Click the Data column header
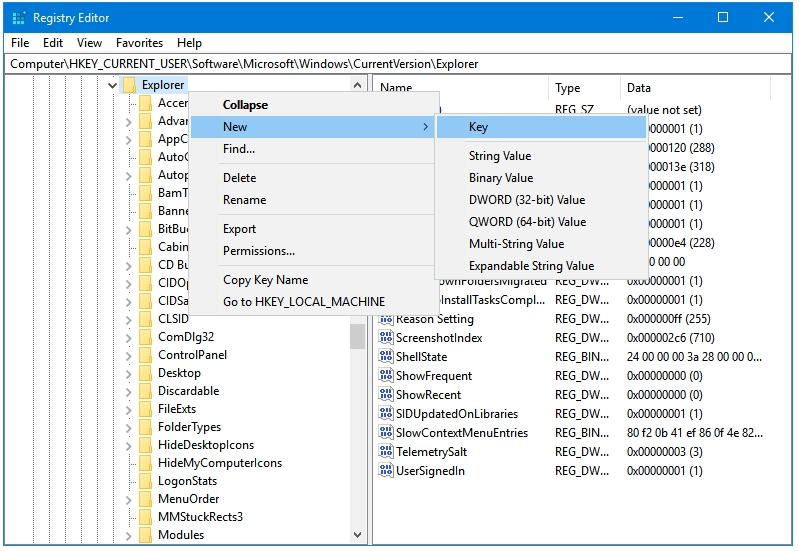 [x=696, y=88]
